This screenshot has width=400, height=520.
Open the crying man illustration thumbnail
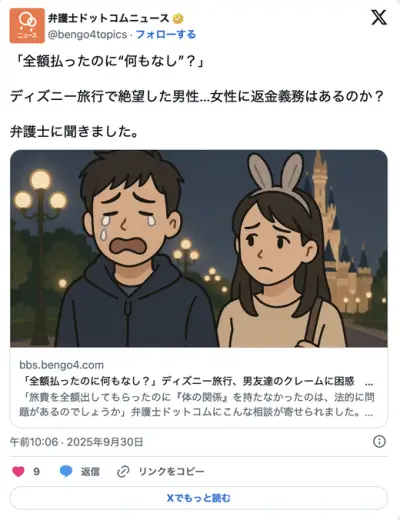coord(199,249)
